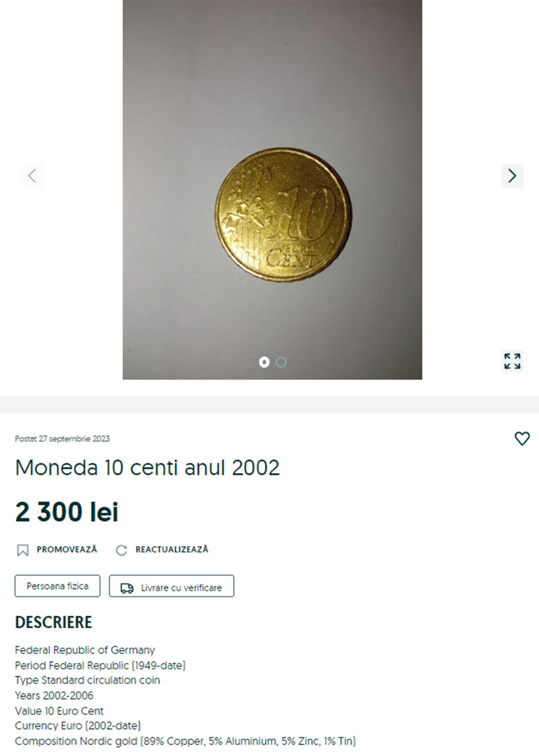The width and height of the screenshot is (539, 756).
Task: Click the REACTUALIZEAZĂ link
Action: pyautogui.click(x=172, y=549)
